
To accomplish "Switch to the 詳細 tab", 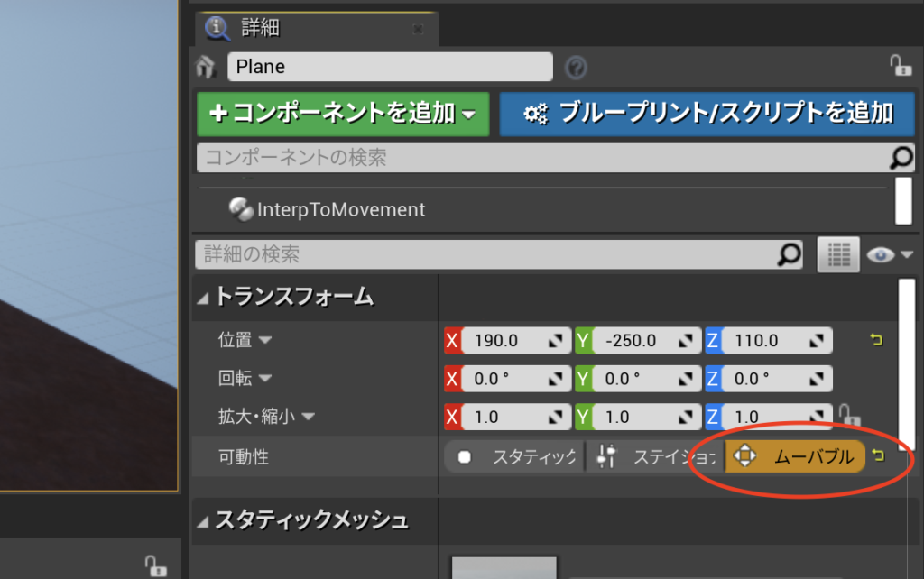I will point(262,28).
